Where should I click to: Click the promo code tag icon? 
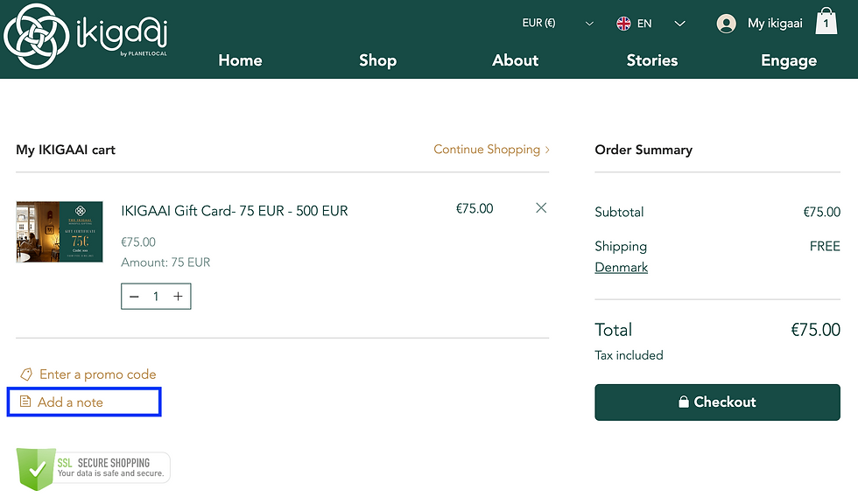click(x=26, y=374)
